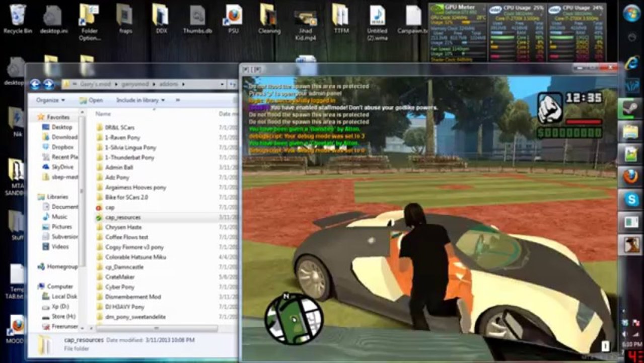Expand the toolbar overflow chevron in Explorer
The image size is (644, 363).
(177, 100)
